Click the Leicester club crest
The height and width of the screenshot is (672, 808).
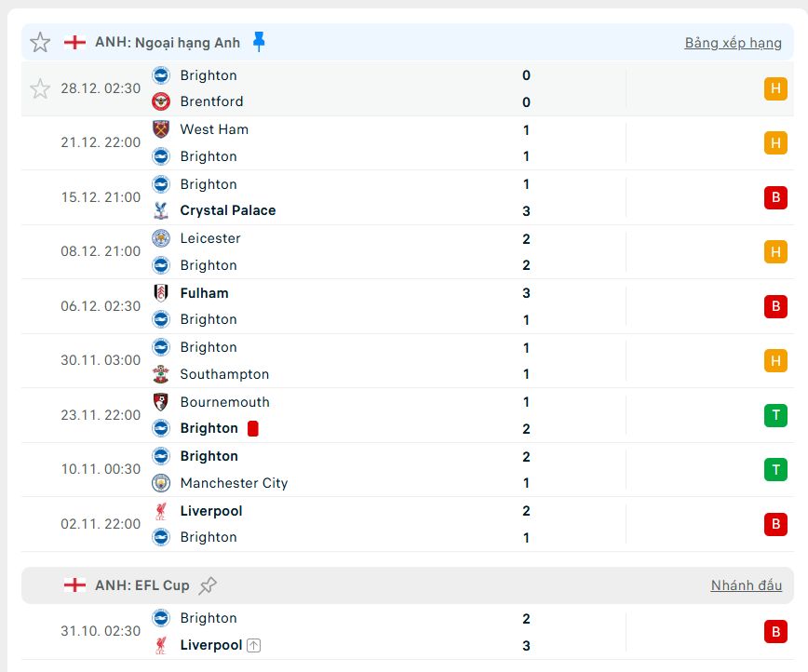(161, 238)
